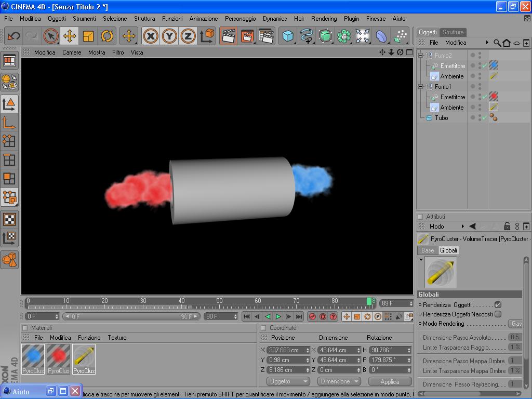Play animation forward
Image resolution: width=532 pixels, height=399 pixels.
[278, 316]
